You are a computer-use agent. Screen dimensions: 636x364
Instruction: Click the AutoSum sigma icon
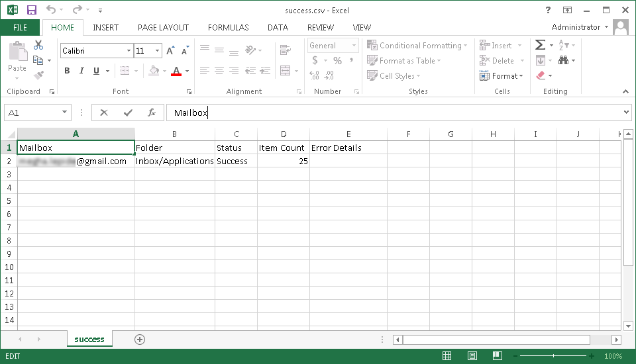(x=541, y=45)
